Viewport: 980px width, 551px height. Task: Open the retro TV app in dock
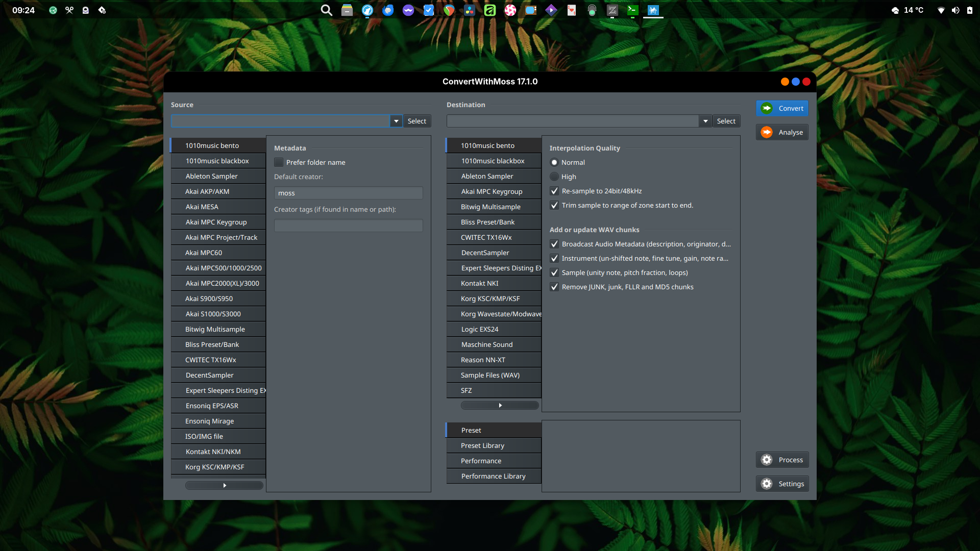point(531,10)
